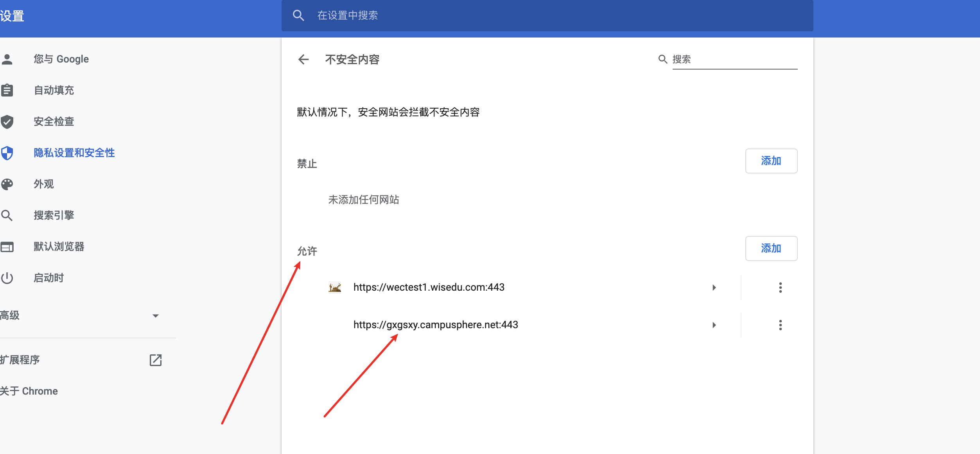This screenshot has width=980, height=454.
Task: Click the back arrow beside 不安全内容
Action: 303,59
